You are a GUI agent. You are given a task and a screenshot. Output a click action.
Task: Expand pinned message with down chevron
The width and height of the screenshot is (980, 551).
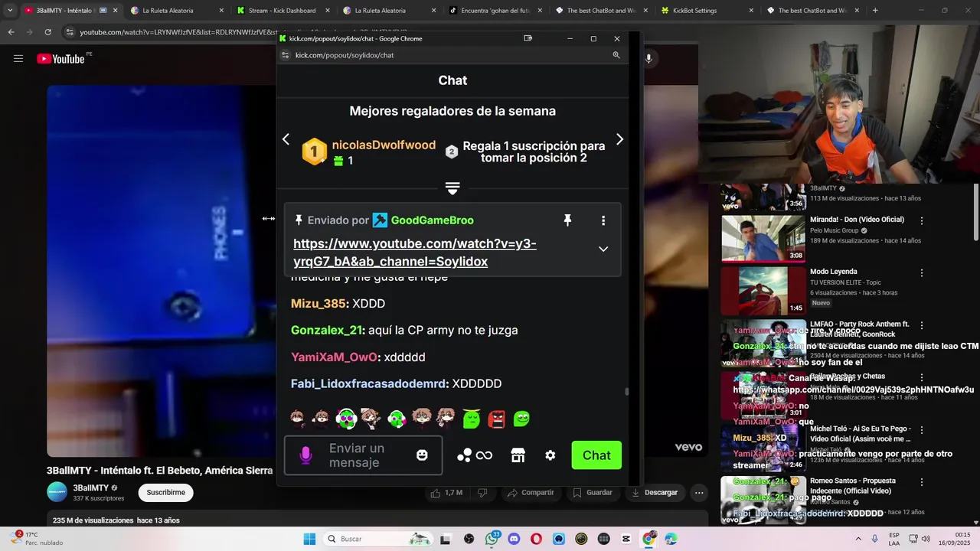603,249
